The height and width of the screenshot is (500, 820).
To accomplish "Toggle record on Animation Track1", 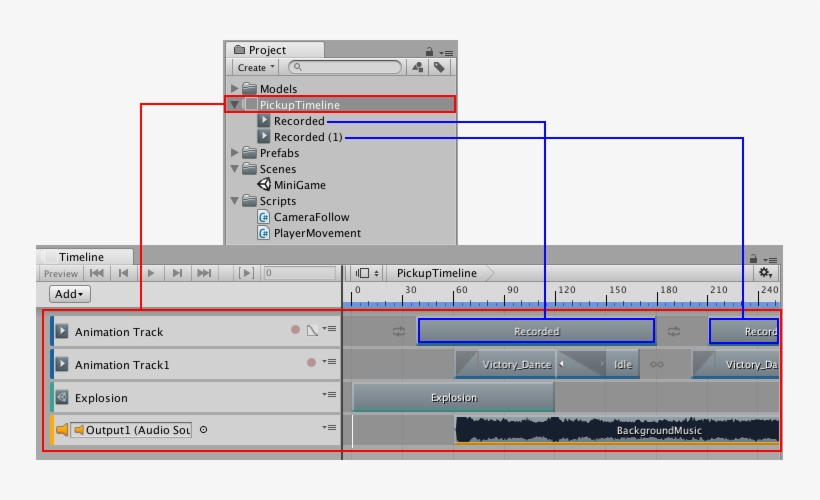I will (x=312, y=362).
